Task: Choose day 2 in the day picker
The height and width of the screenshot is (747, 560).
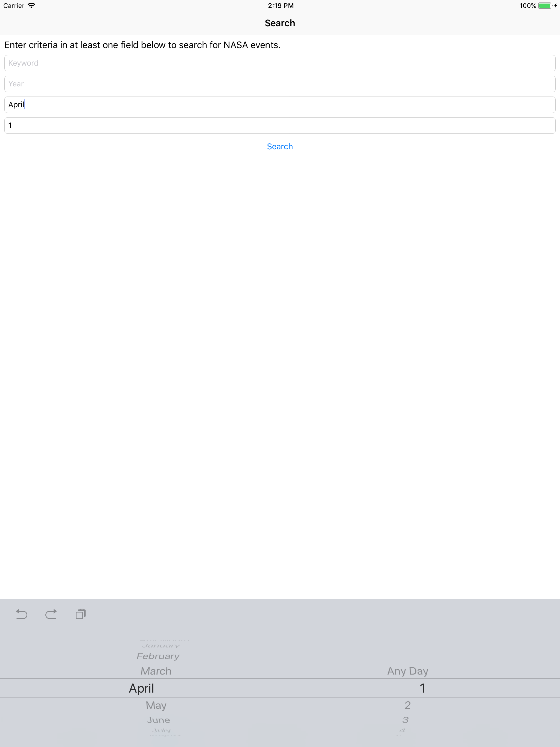Action: click(407, 705)
